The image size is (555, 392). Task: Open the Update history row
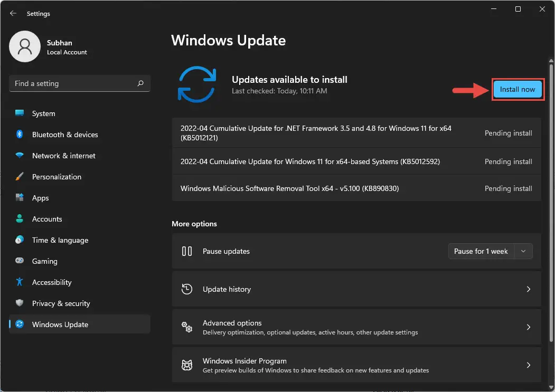click(x=356, y=289)
